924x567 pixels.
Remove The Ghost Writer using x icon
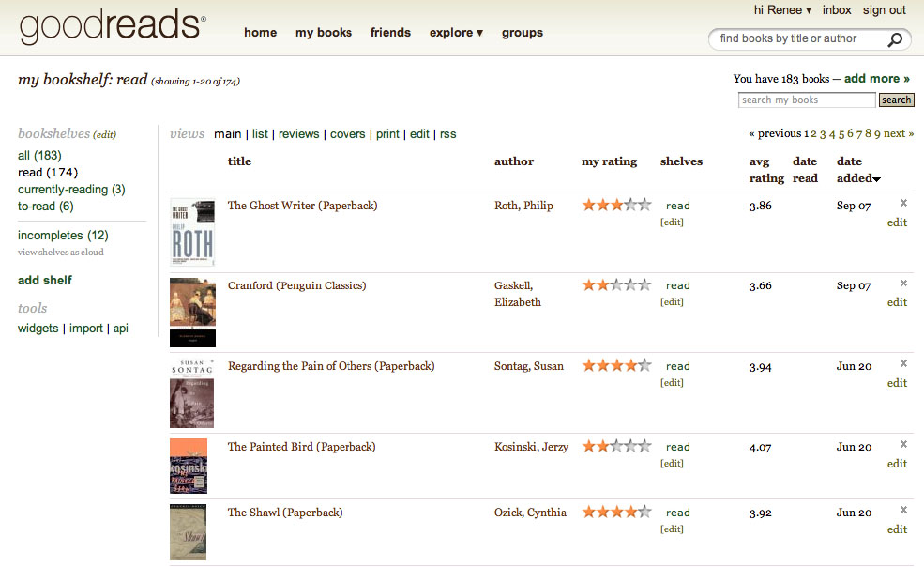[903, 203]
